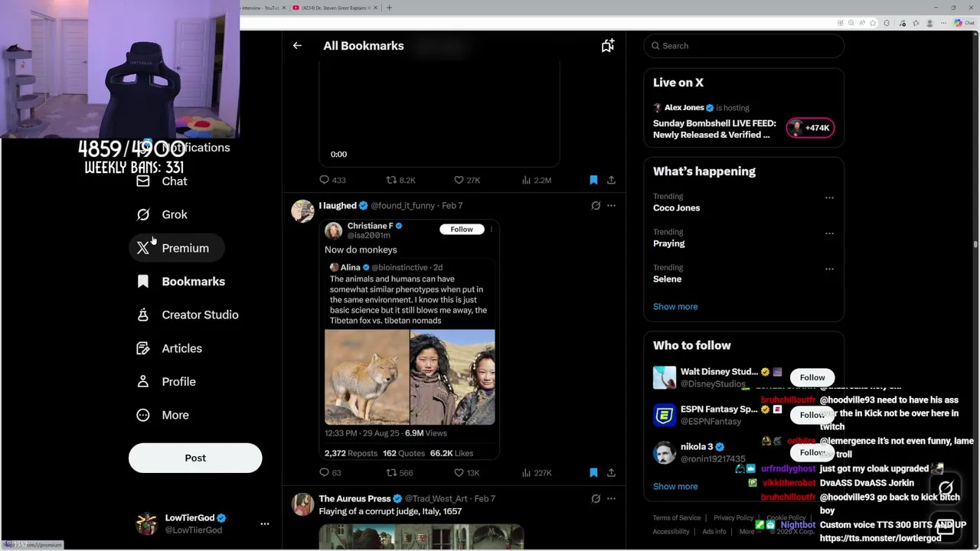Open I laughed profile avatar
The width and height of the screenshot is (980, 551).
pyautogui.click(x=302, y=212)
